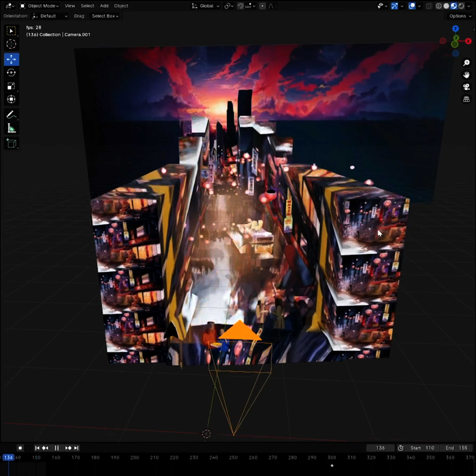Pause the animation playback
Viewport: 476px width, 476px height.
point(56,448)
